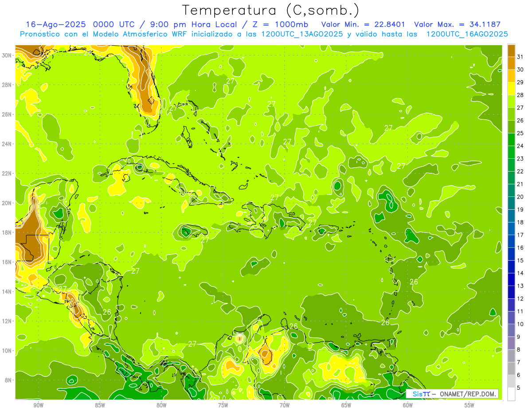The width and height of the screenshot is (532, 411).
Task: Click the yellow swatch between 28 and 29 on scale
Action: coord(511,88)
